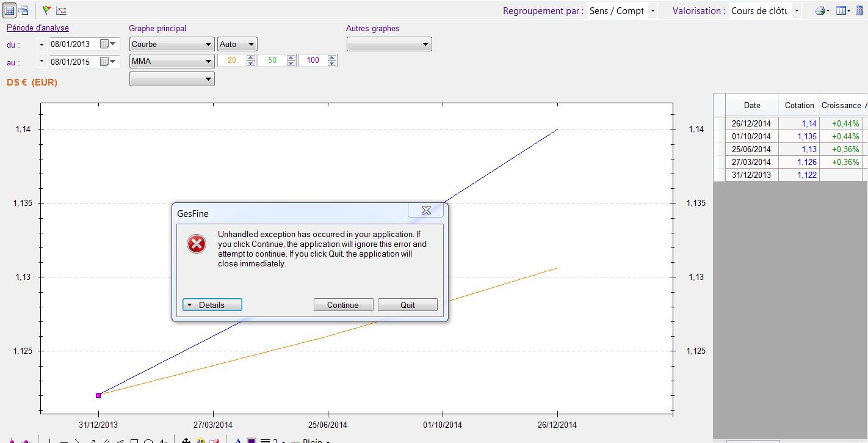Click the value 100 moving average field
Image resolution: width=868 pixels, height=443 pixels.
pyautogui.click(x=313, y=60)
